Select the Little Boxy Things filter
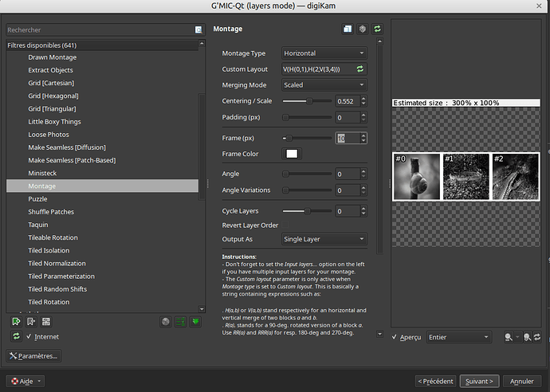This screenshot has height=392, width=550. pyautogui.click(x=54, y=122)
